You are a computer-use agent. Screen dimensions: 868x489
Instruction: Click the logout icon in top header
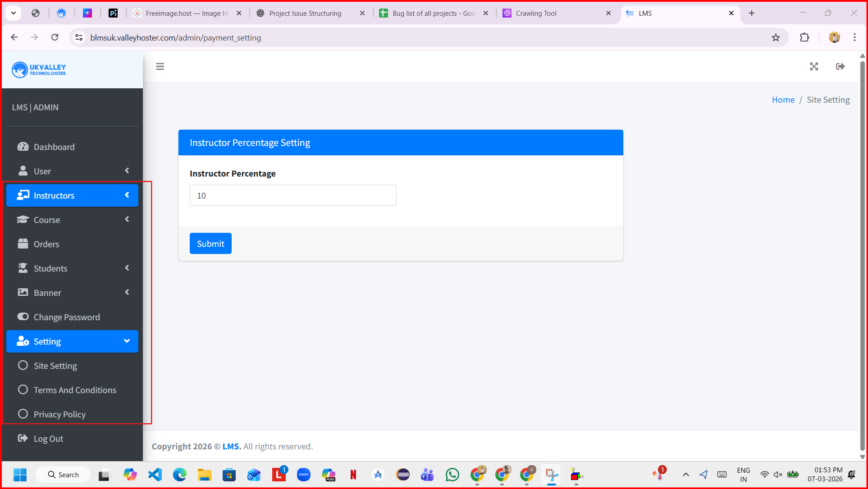[x=841, y=67]
